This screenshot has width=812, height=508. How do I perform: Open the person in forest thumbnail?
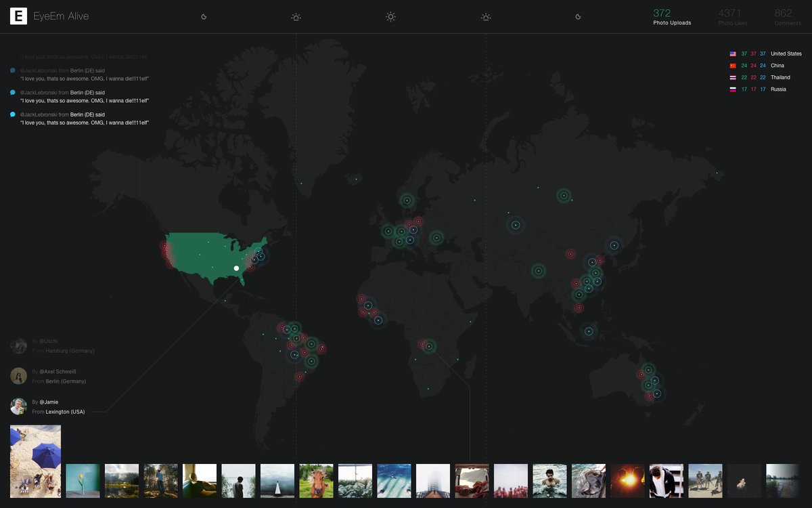coord(160,481)
